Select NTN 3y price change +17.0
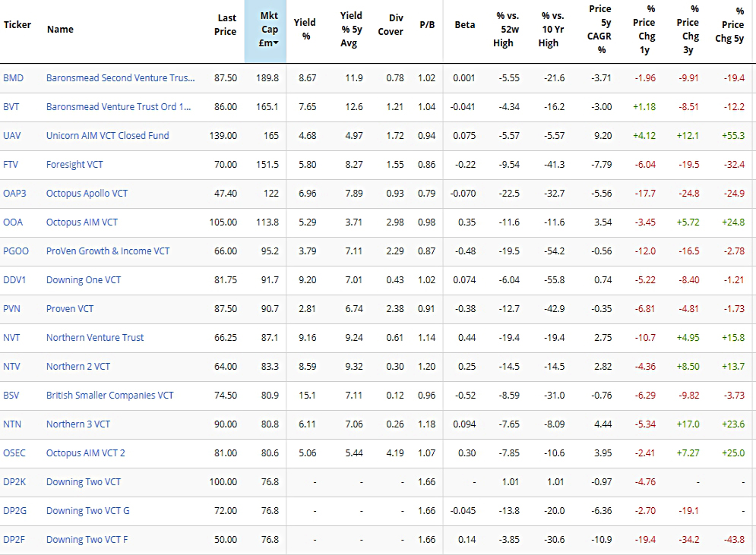This screenshot has height=555, width=756. click(x=688, y=424)
